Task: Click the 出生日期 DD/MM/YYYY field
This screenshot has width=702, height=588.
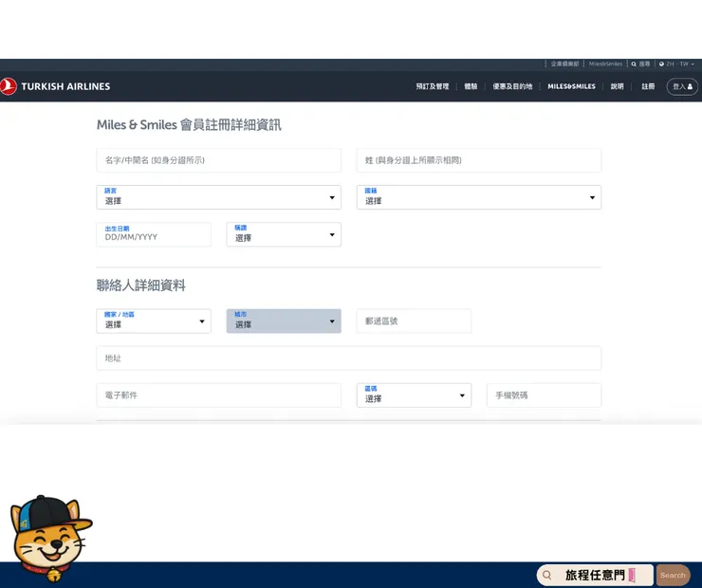Action: [x=154, y=234]
